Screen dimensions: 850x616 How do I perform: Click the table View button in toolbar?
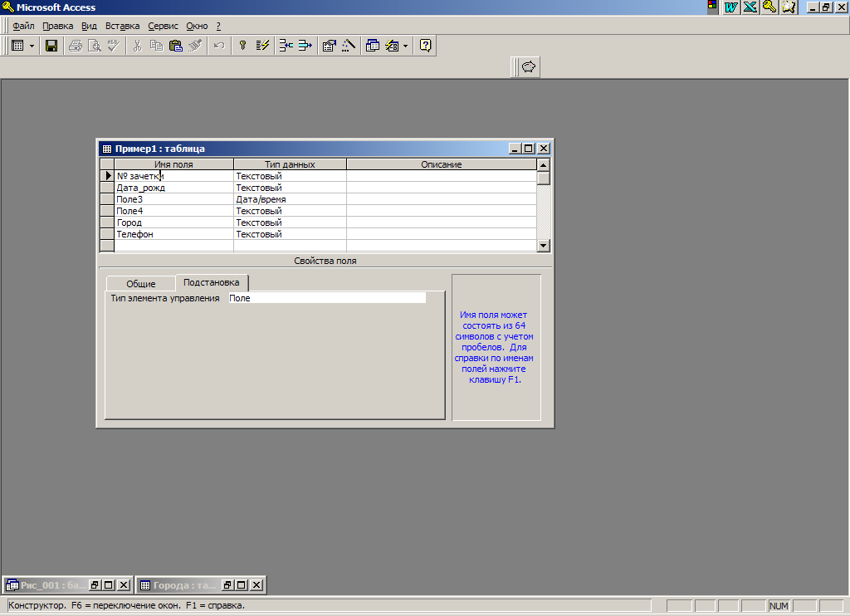[x=18, y=46]
